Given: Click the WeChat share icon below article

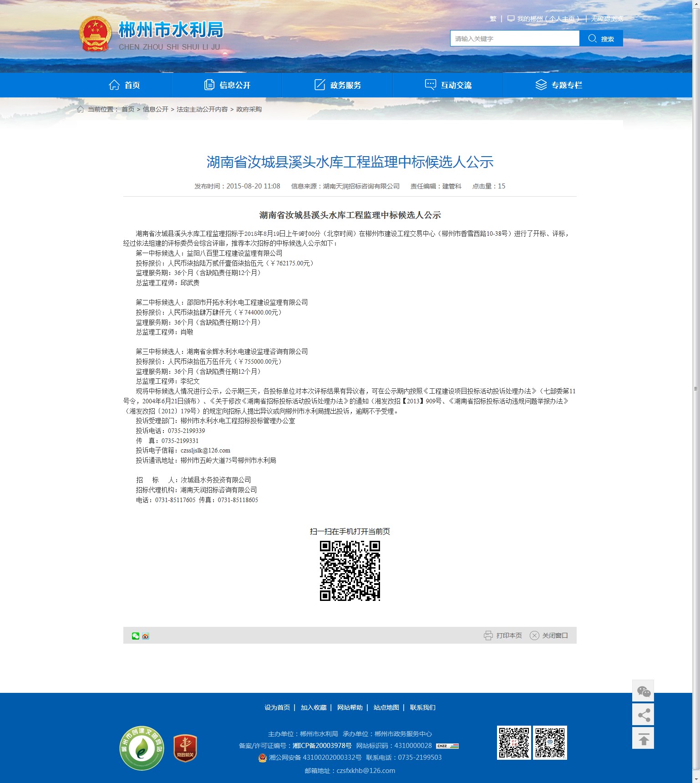Looking at the screenshot, I should 135,636.
